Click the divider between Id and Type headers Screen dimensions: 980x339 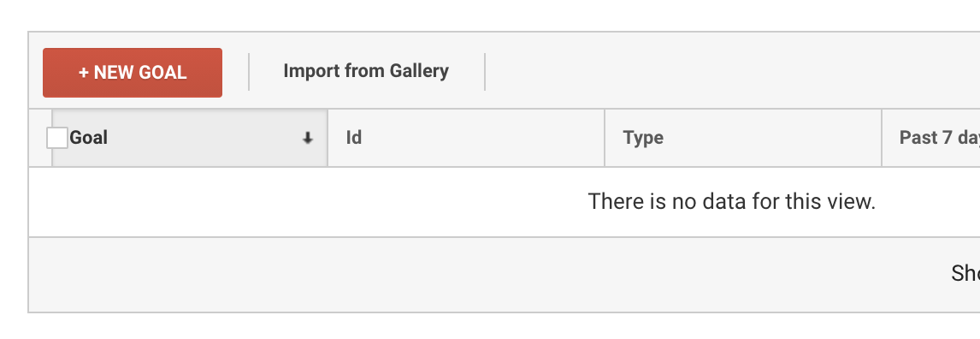[x=605, y=138]
